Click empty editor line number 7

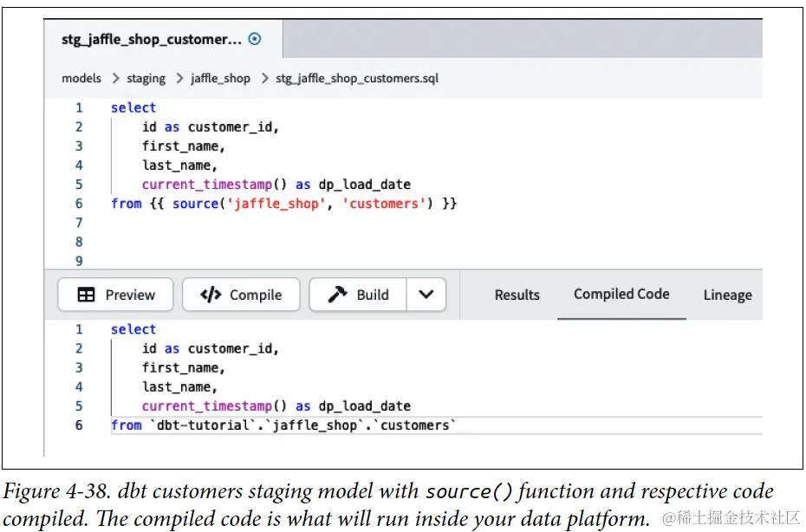[x=79, y=223]
